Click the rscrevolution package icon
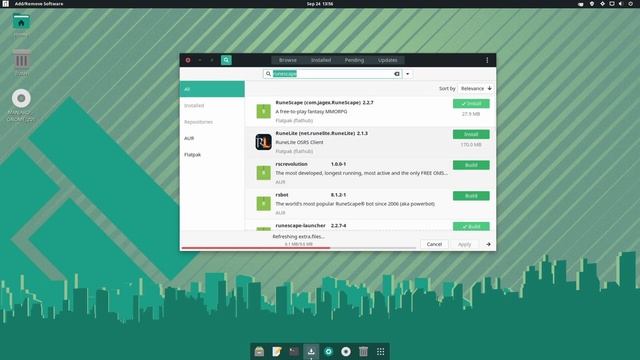 pyautogui.click(x=263, y=173)
